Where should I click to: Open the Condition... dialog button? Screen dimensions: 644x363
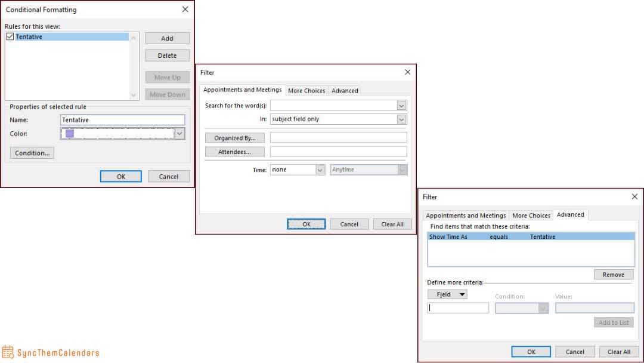(32, 153)
